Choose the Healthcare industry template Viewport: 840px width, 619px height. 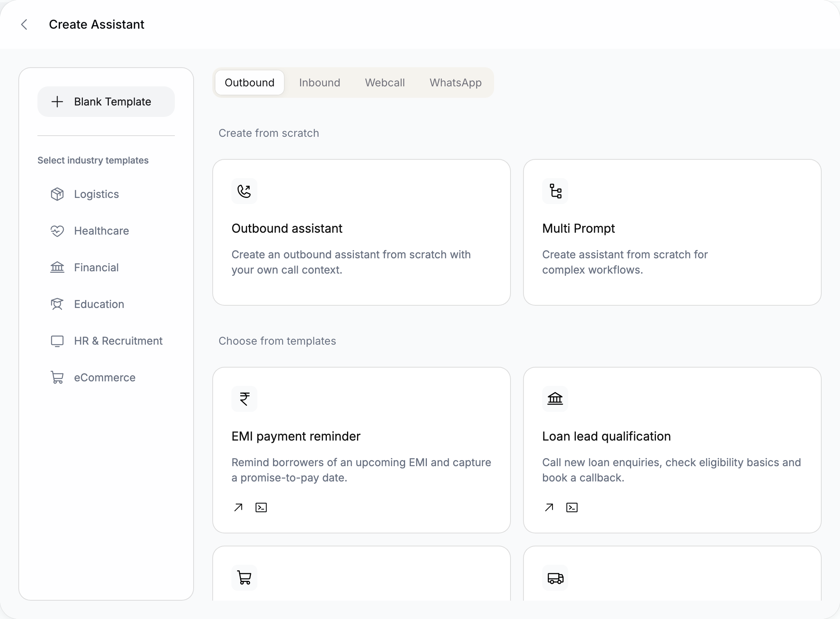[x=106, y=231]
